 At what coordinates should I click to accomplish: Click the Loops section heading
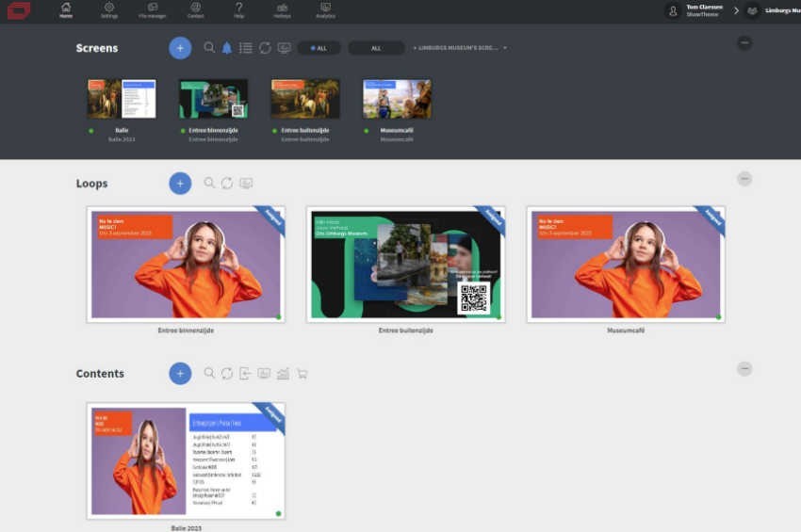[92, 184]
